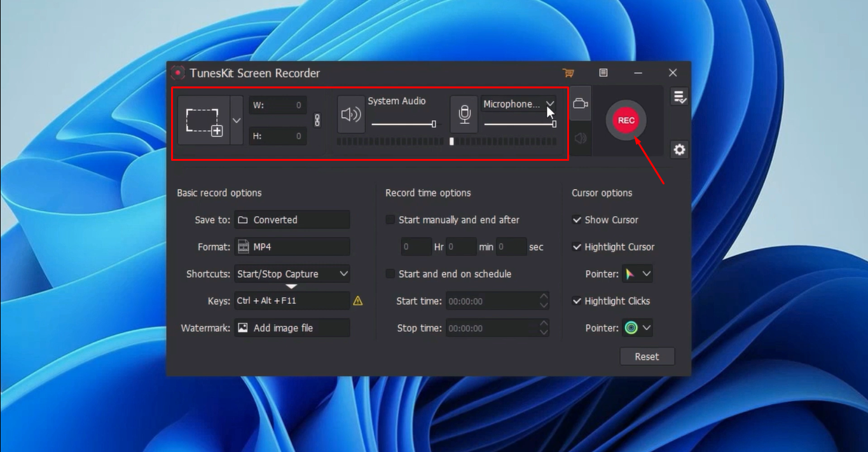
Task: Click the Reset button
Action: [647, 356]
